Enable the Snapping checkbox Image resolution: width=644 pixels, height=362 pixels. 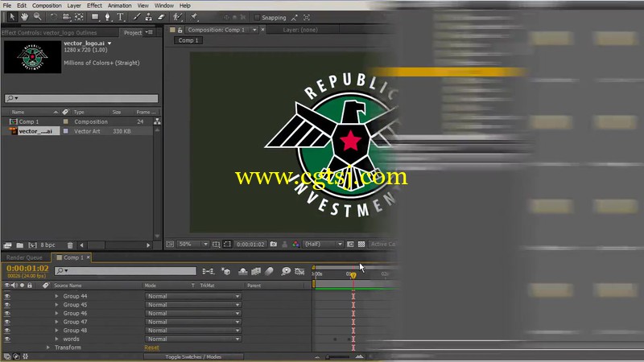click(x=257, y=18)
